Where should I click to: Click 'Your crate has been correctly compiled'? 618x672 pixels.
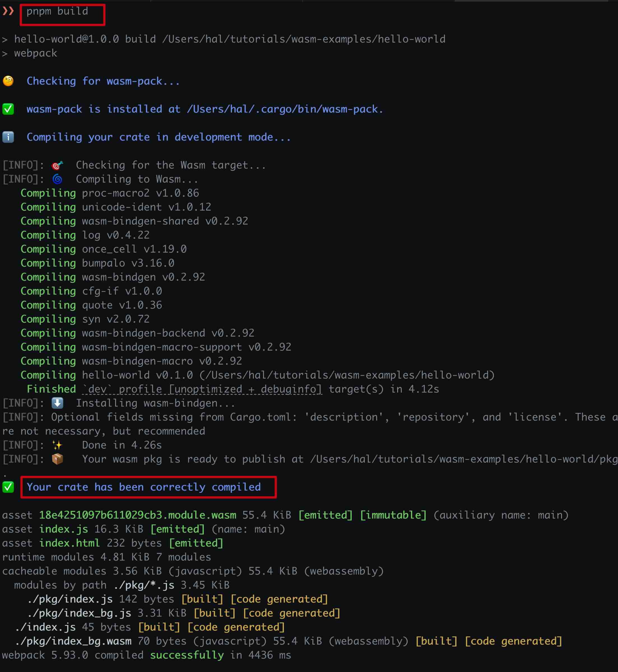tap(144, 487)
